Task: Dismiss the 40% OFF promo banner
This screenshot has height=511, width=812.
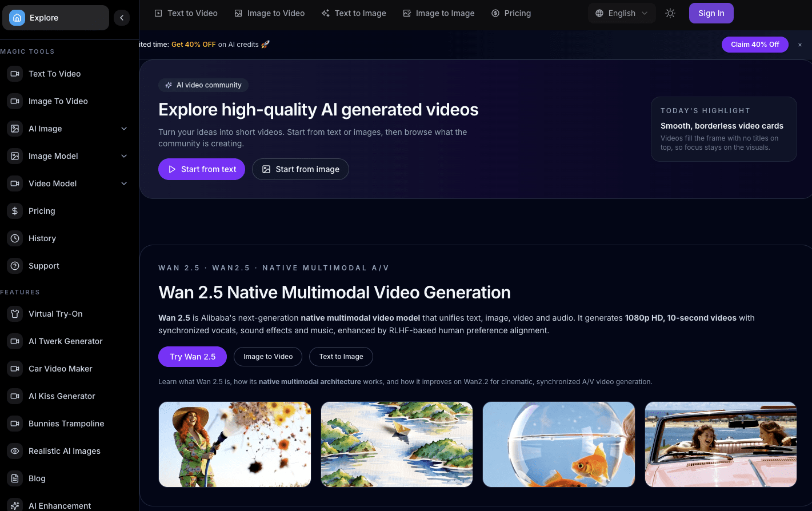Action: click(x=799, y=44)
